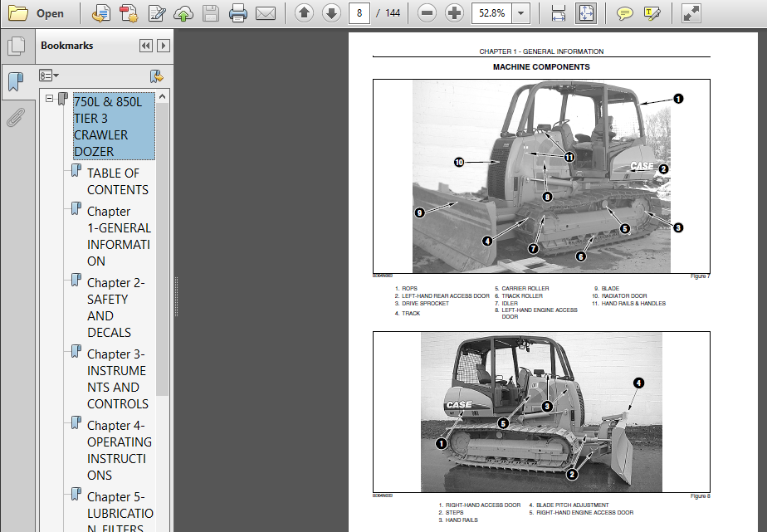767x532 pixels.
Task: Click the Open label in toolbar
Action: 50,13
